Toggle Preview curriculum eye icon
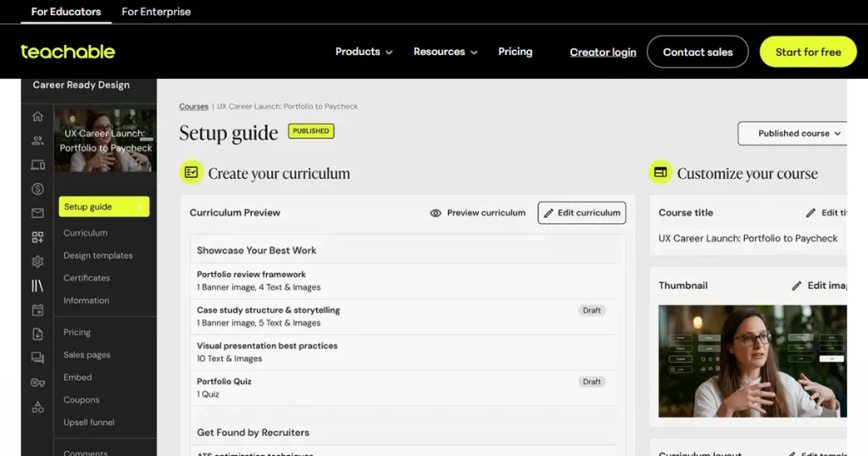 [x=436, y=213]
